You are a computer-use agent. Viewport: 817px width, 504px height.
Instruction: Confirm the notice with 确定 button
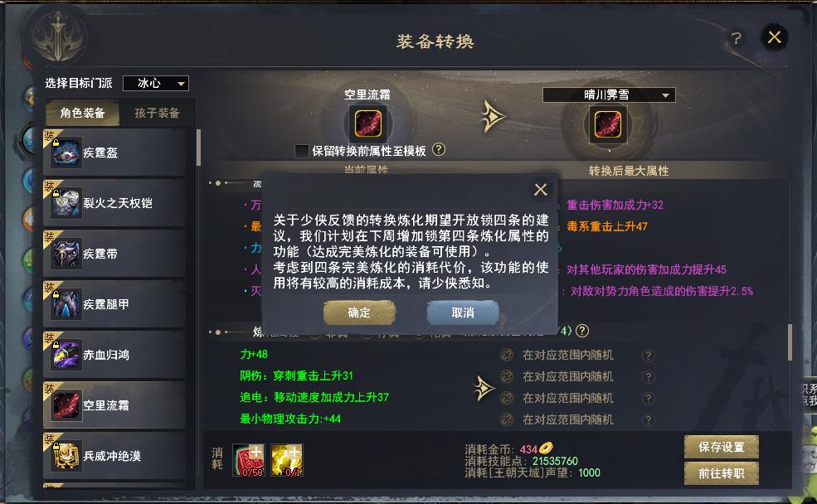point(359,313)
